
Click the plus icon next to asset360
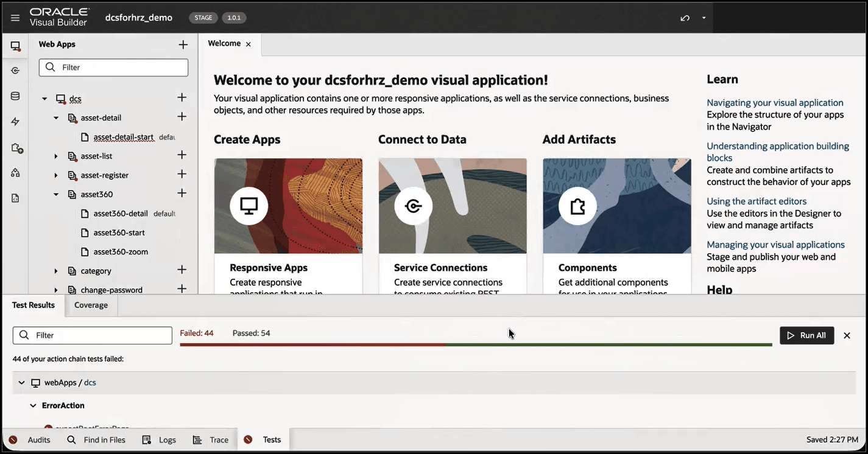point(182,194)
